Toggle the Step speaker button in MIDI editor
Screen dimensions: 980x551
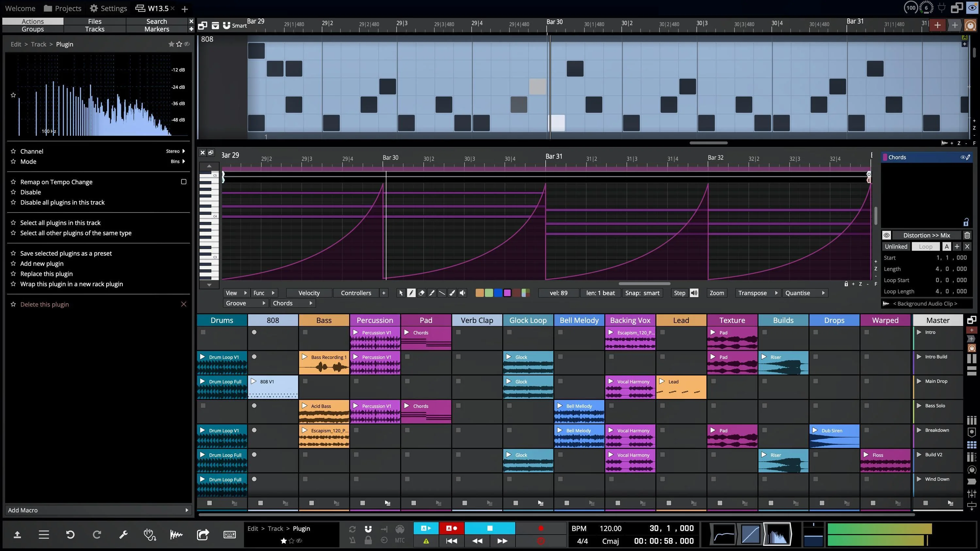[x=694, y=293]
